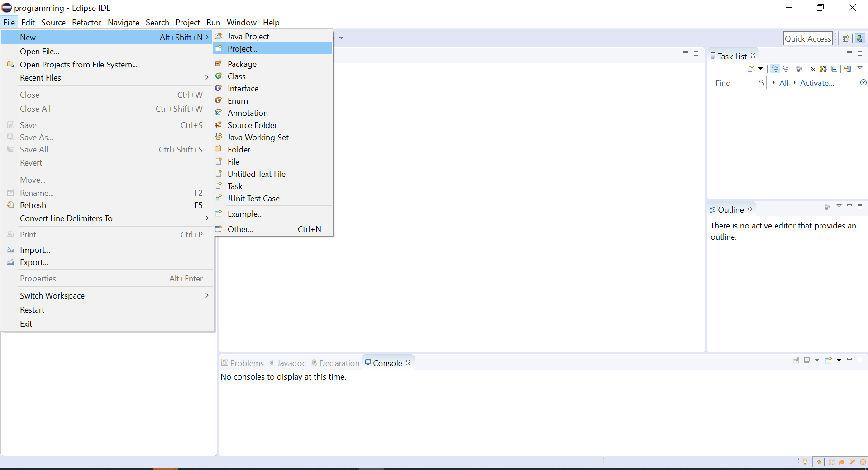868x470 pixels.
Task: Toggle Show only my tasks icon
Action: coord(824,69)
